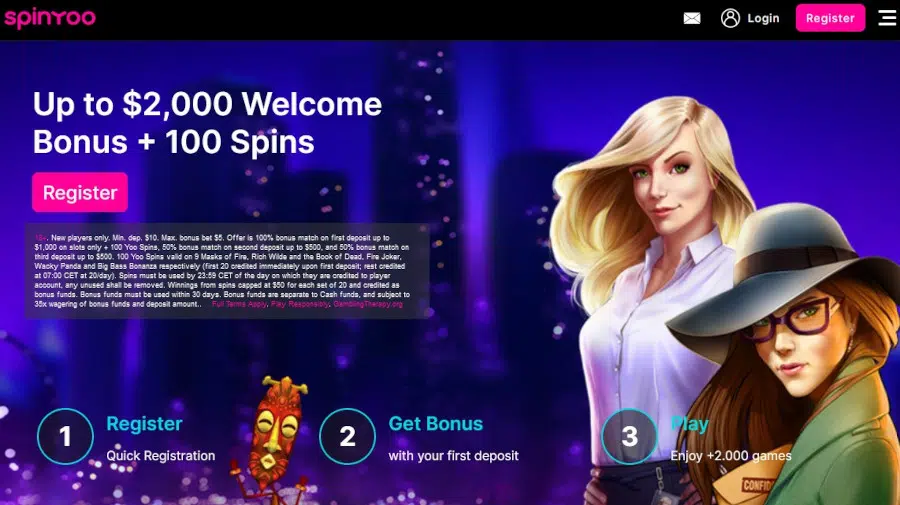Open the Full Terms Apply link

(x=239, y=304)
